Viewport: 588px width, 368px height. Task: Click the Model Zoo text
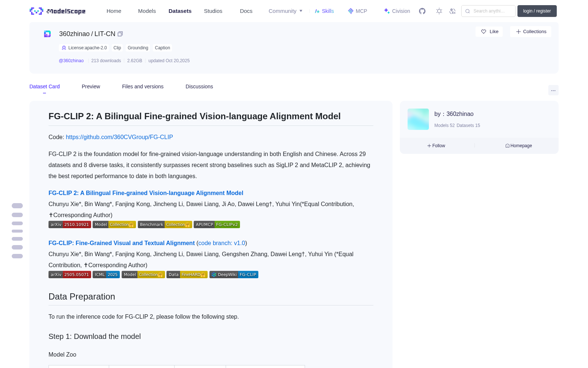(62, 354)
